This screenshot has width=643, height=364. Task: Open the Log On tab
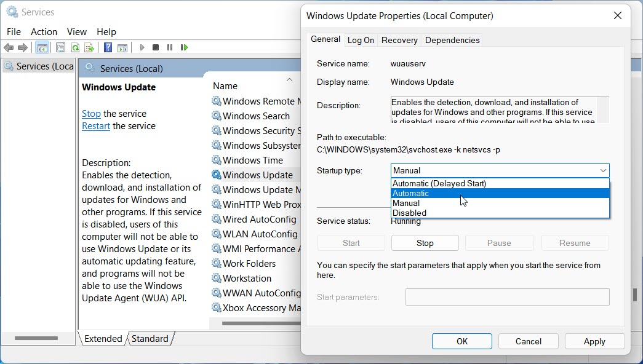click(x=361, y=40)
